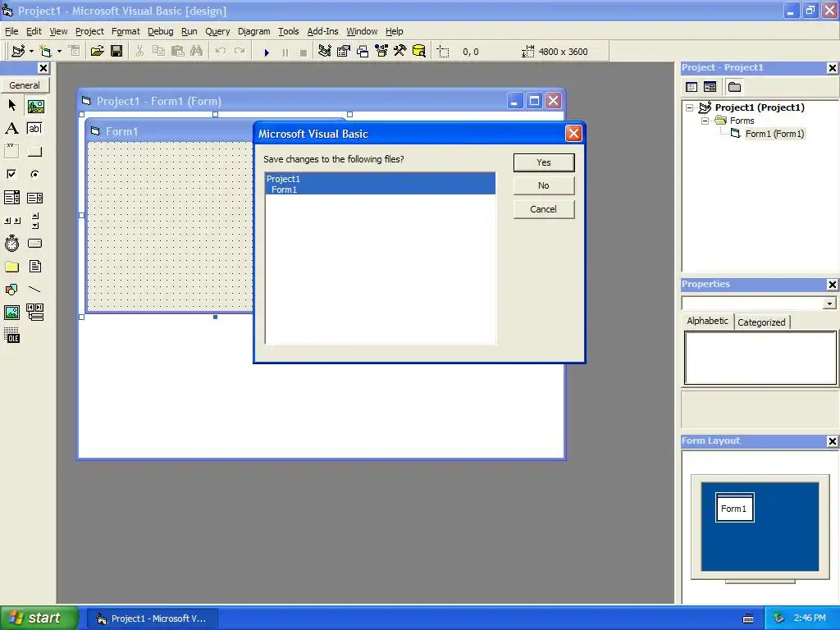Click No in the save dialog
Image resolution: width=840 pixels, height=630 pixels.
pyautogui.click(x=544, y=185)
